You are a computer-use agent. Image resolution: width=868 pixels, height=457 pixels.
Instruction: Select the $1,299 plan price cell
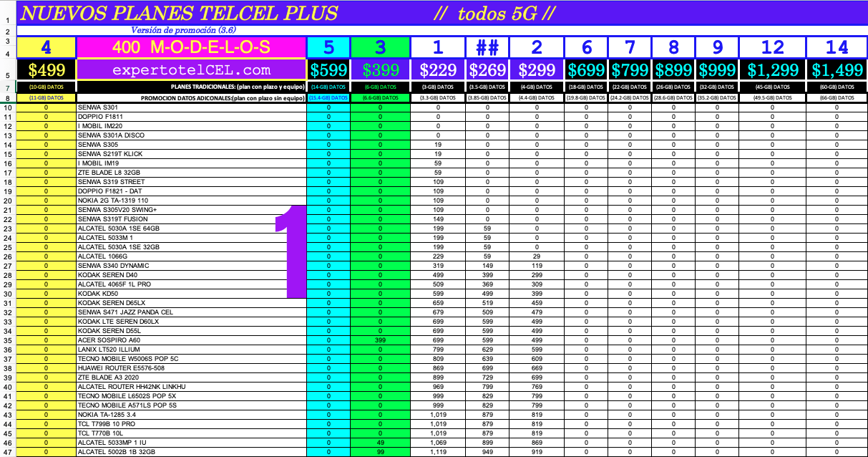tap(772, 70)
